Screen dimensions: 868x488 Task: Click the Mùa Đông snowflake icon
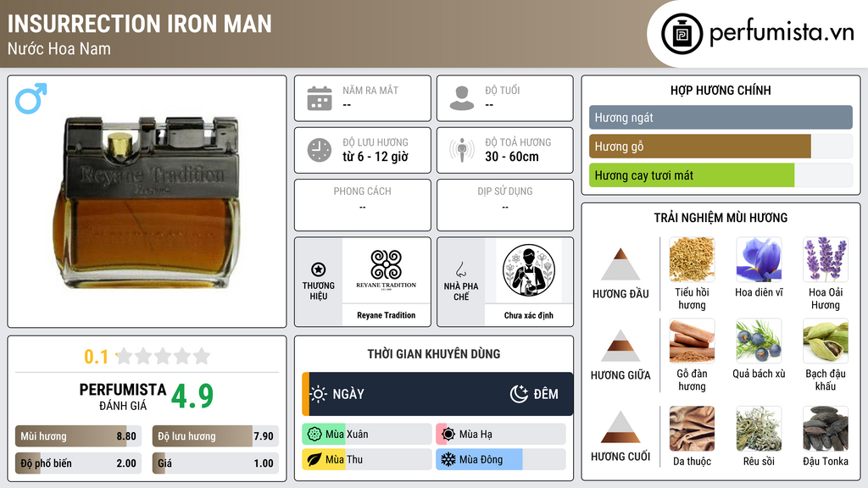(448, 459)
